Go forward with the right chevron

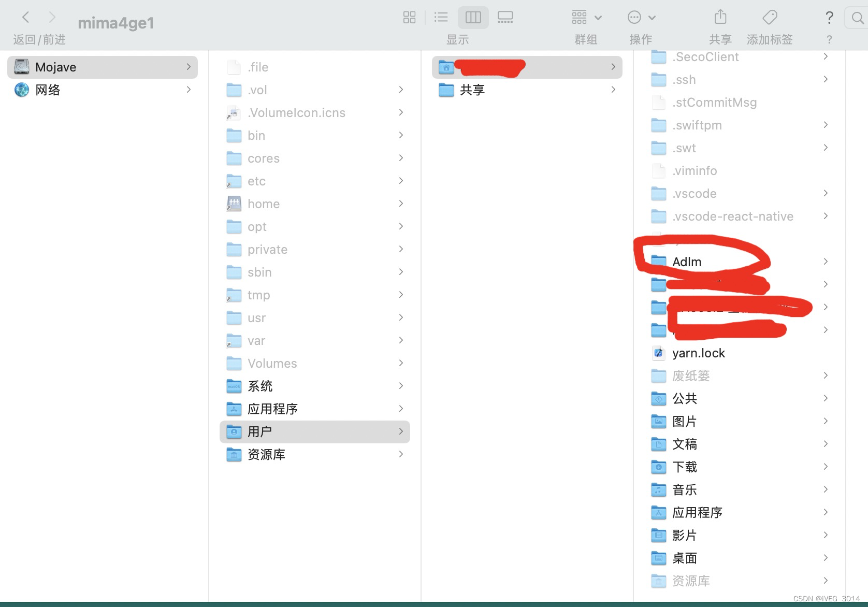coord(52,18)
